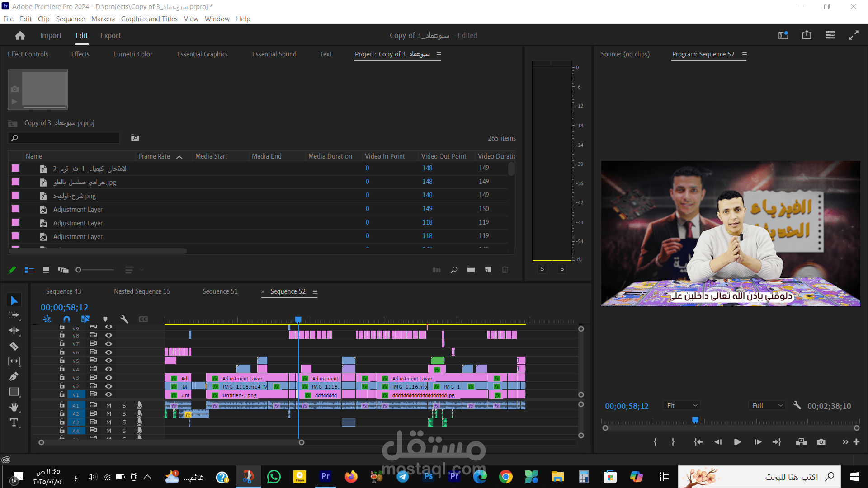Screen dimensions: 868x488
Task: Switch to the Export workspace
Action: coord(110,35)
